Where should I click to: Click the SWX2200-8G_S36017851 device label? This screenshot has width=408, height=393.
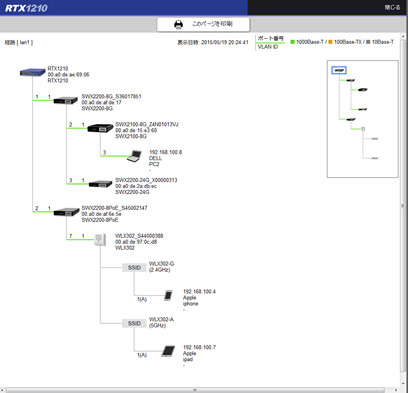point(111,96)
